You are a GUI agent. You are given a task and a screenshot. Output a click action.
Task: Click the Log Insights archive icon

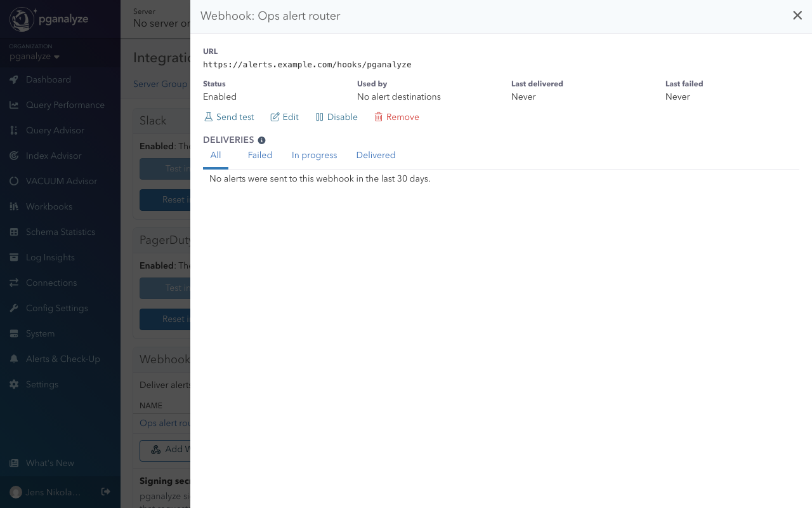14,257
